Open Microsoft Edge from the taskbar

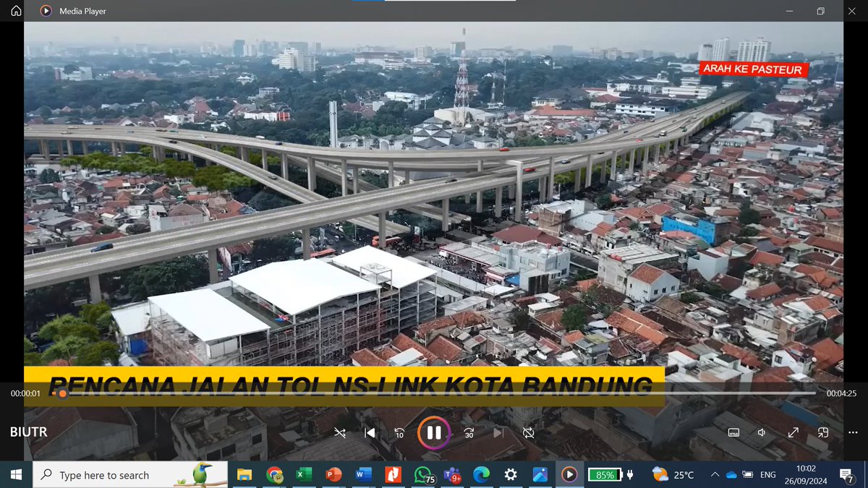[x=481, y=475]
